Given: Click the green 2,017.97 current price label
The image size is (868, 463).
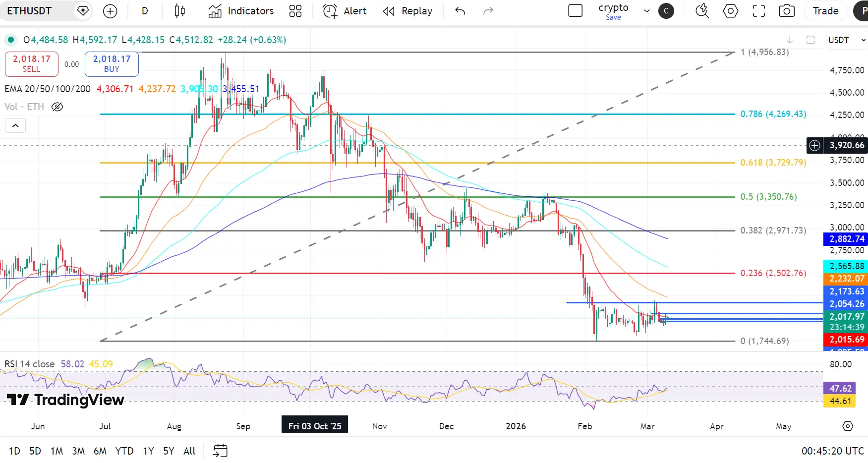Looking at the screenshot, I should click(846, 317).
